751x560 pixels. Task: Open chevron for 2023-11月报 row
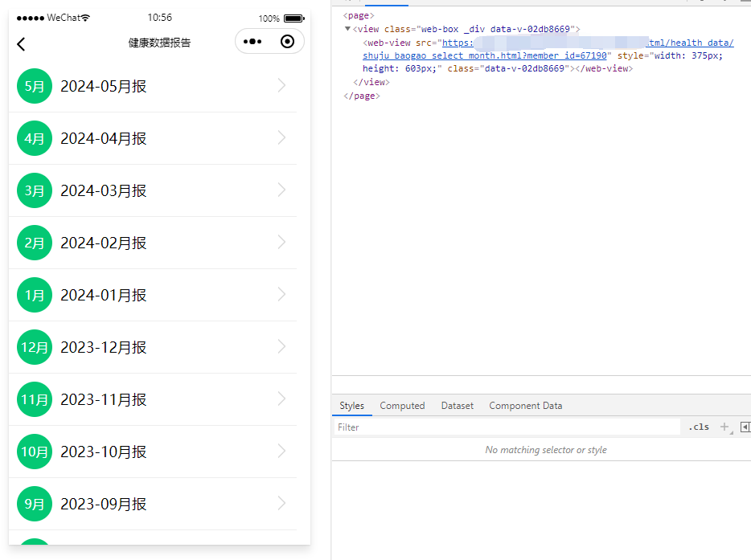click(x=281, y=399)
